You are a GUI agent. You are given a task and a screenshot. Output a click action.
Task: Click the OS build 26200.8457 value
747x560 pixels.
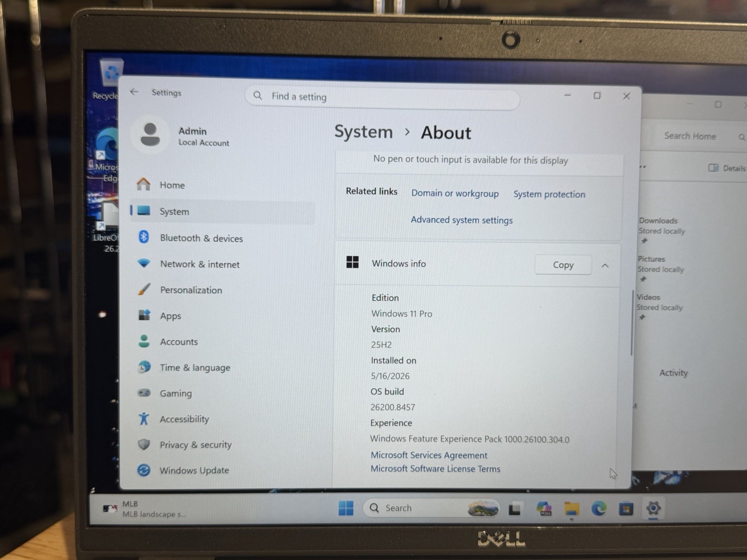click(x=392, y=407)
